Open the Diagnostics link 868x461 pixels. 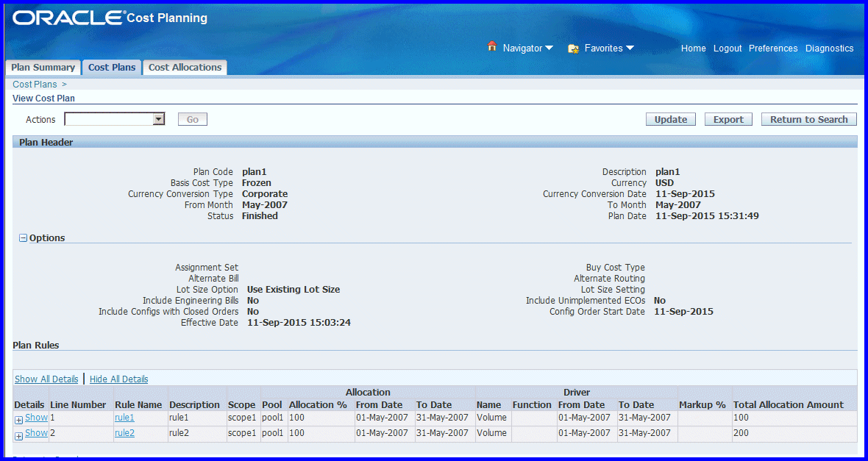[829, 48]
